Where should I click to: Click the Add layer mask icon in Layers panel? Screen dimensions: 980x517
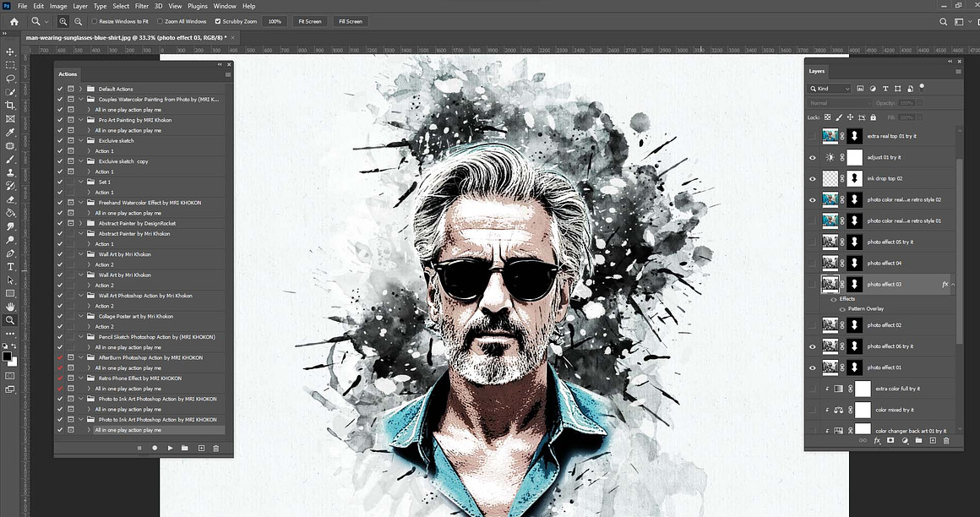[x=890, y=440]
